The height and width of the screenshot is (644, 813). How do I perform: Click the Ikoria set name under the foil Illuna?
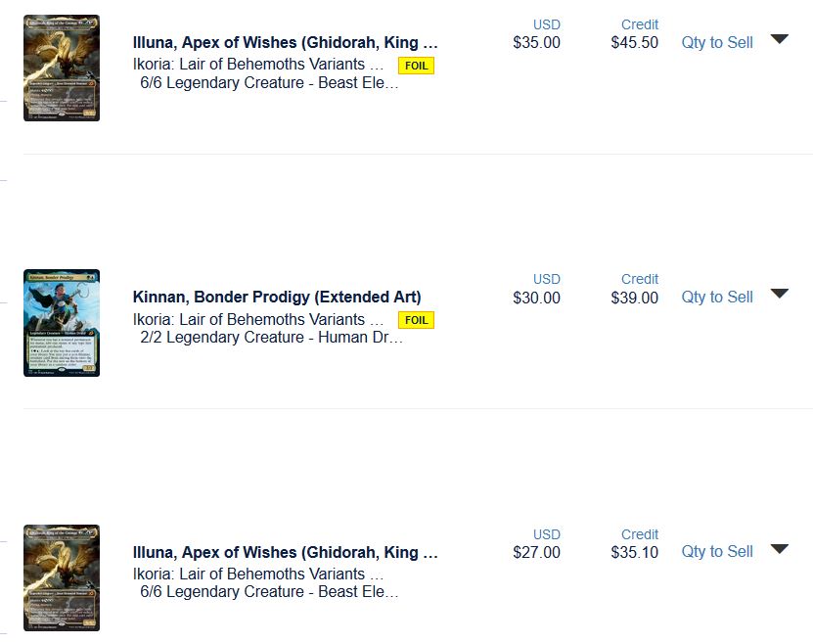tap(258, 65)
